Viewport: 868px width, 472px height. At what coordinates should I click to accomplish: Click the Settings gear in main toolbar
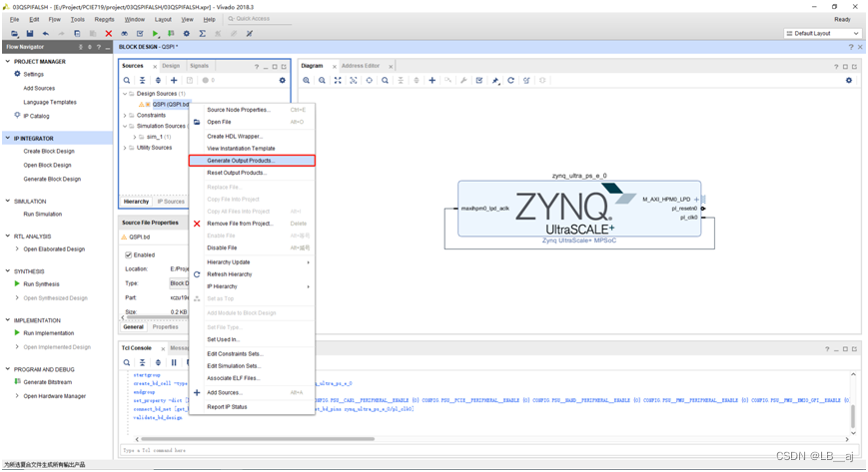pyautogui.click(x=187, y=34)
